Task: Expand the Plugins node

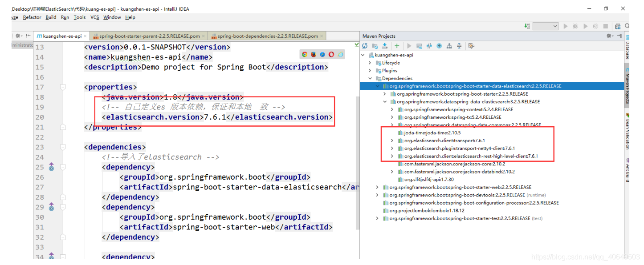Action: coord(370,71)
